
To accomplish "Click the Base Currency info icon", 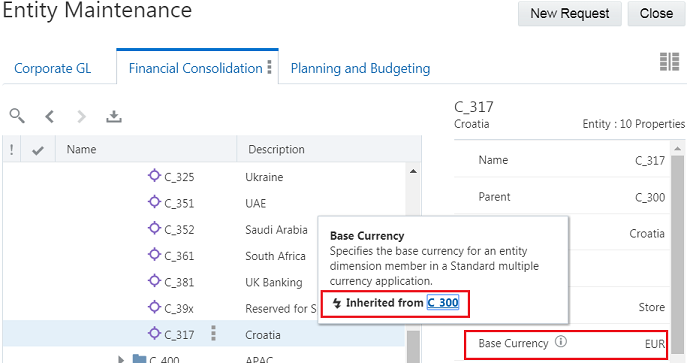I will [561, 341].
